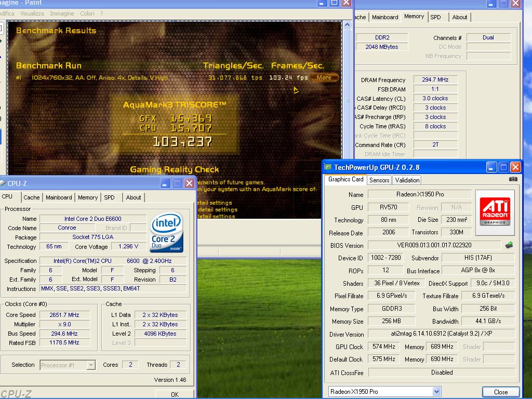Click the CPU-Z title bar app icon

click(3, 183)
